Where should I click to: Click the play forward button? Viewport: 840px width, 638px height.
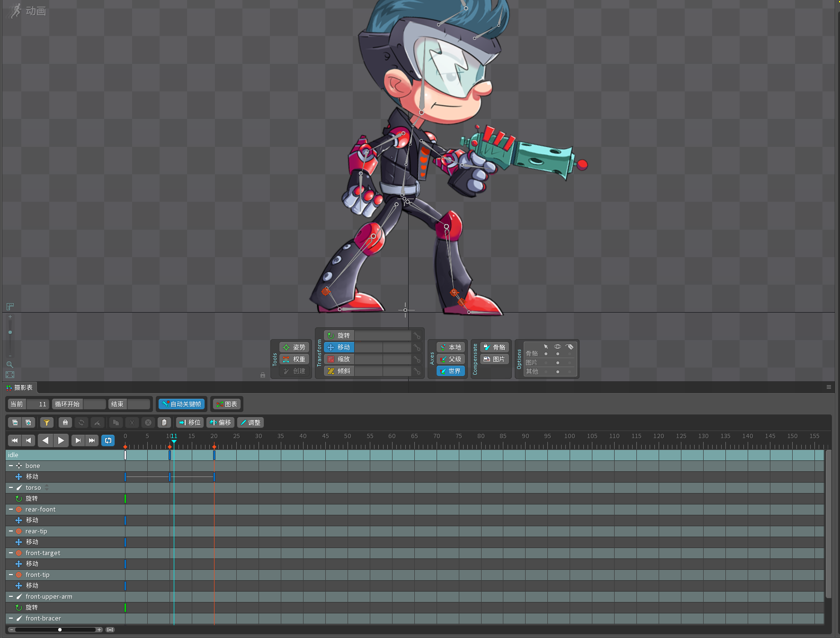click(61, 440)
